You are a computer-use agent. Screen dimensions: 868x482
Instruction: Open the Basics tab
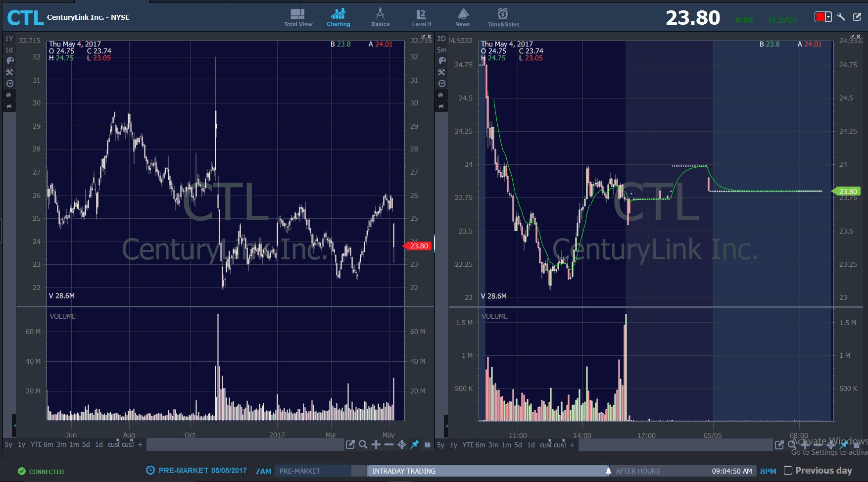pyautogui.click(x=380, y=17)
